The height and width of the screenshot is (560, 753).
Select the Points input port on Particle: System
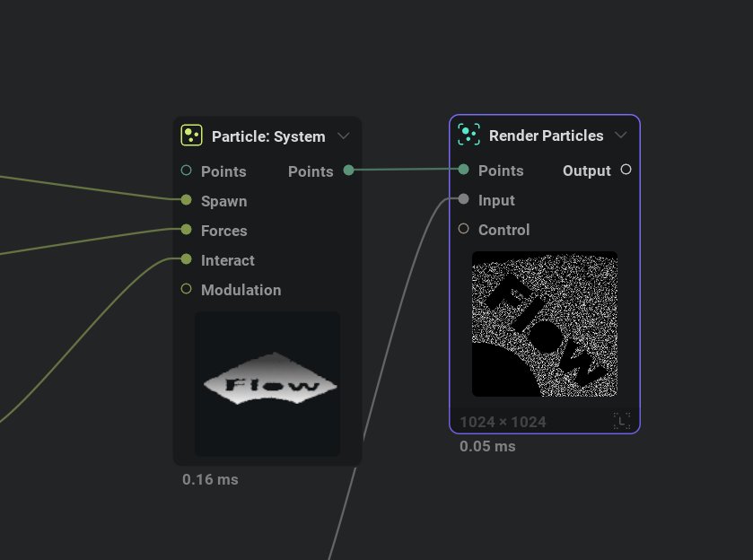click(x=187, y=170)
